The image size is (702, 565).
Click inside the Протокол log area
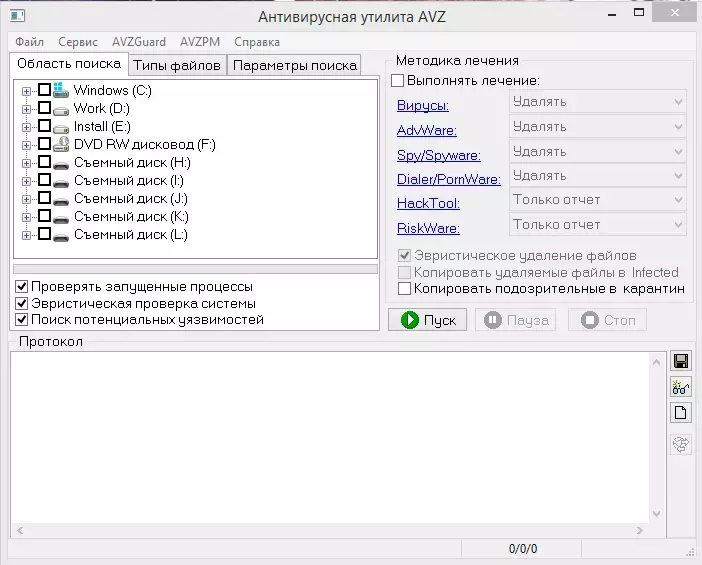click(330, 438)
